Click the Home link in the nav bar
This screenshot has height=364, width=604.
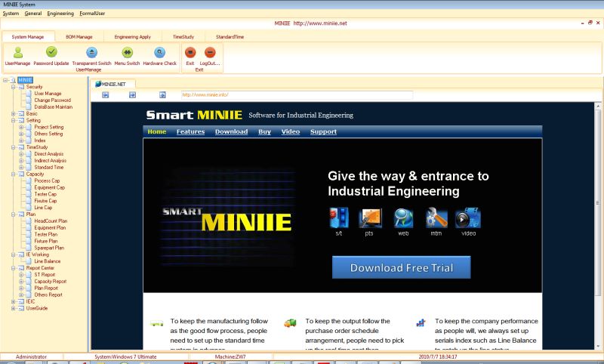coord(157,131)
